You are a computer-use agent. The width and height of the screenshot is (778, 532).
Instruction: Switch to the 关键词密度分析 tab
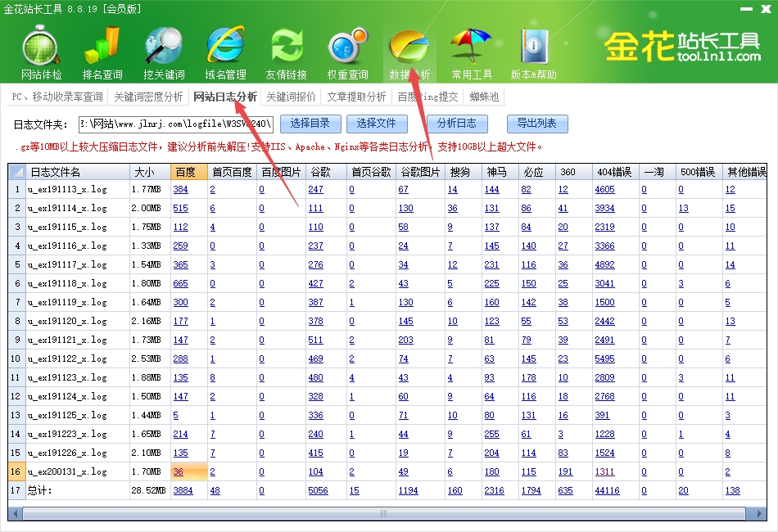(148, 97)
